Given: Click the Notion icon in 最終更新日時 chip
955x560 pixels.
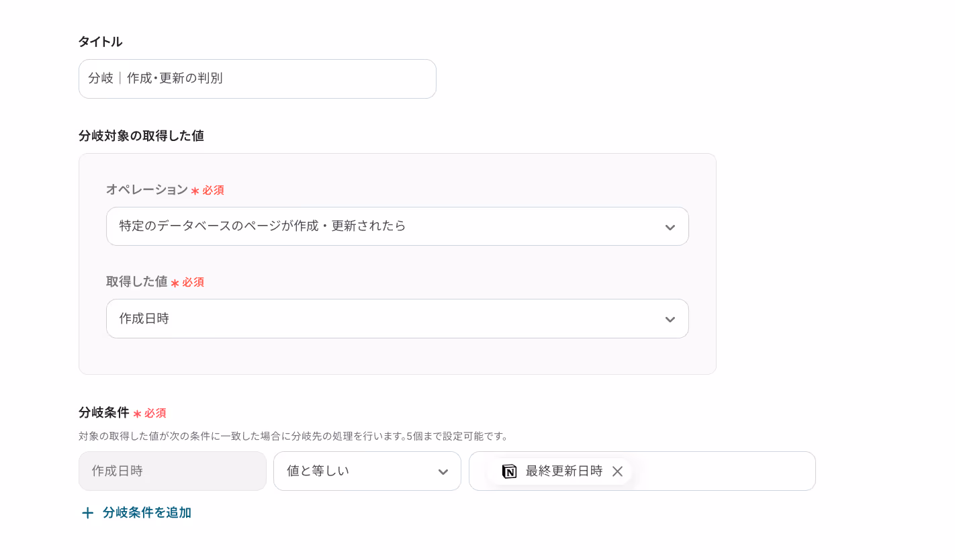Looking at the screenshot, I should 510,471.
